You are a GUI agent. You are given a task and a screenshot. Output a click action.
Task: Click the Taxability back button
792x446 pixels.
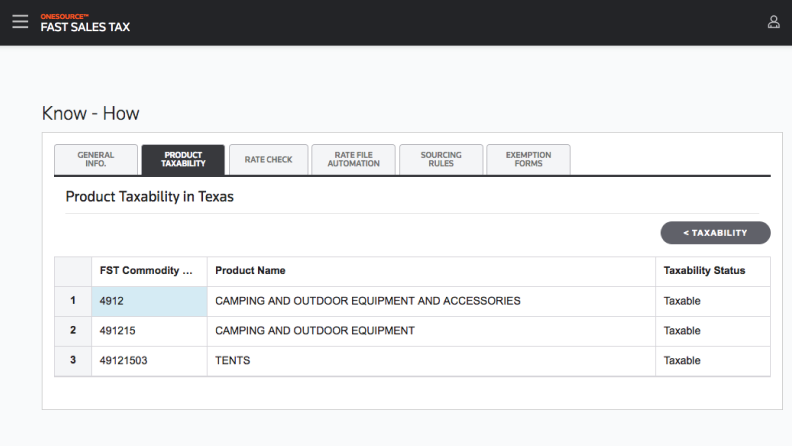715,233
